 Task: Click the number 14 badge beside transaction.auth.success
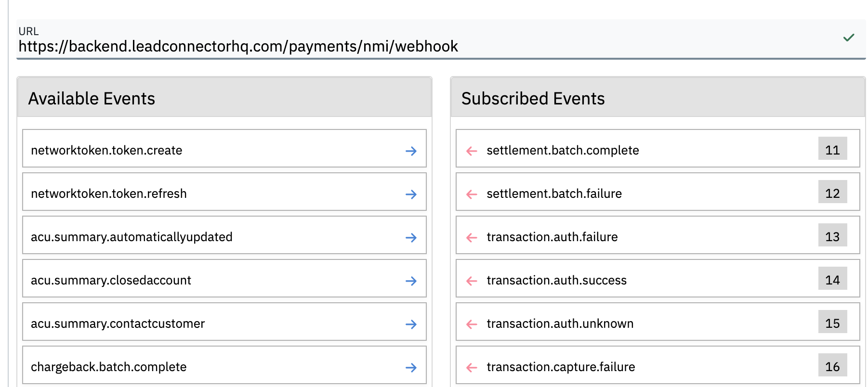(832, 280)
